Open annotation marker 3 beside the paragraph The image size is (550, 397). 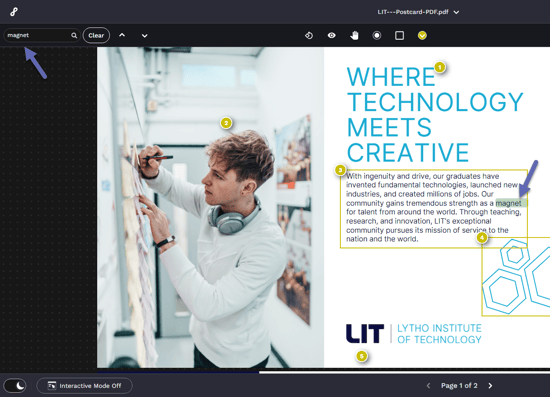[340, 170]
